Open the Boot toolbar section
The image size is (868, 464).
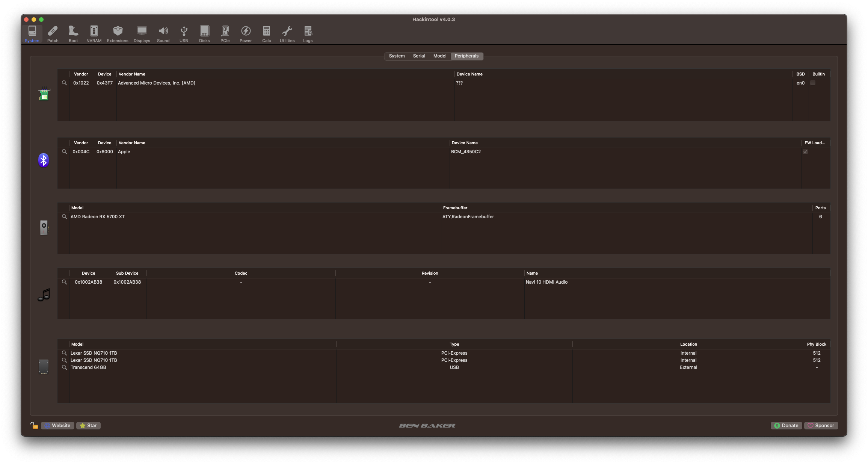coord(73,34)
